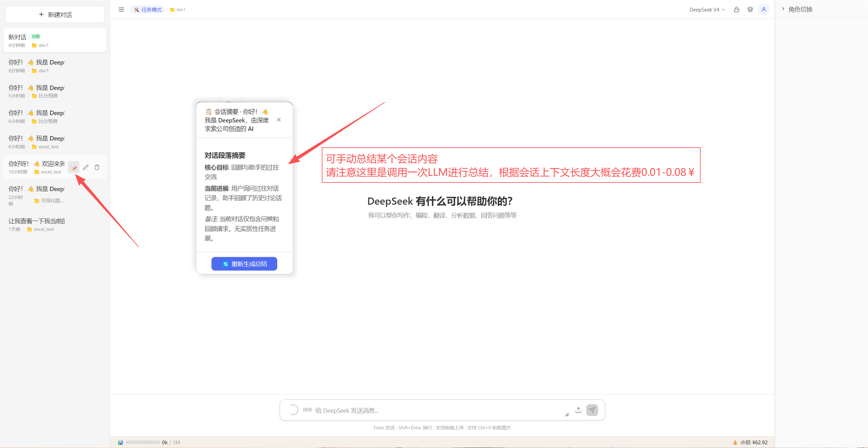Click the 余额 ¥62.92 balance indicator
The image size is (868, 448).
click(x=750, y=442)
